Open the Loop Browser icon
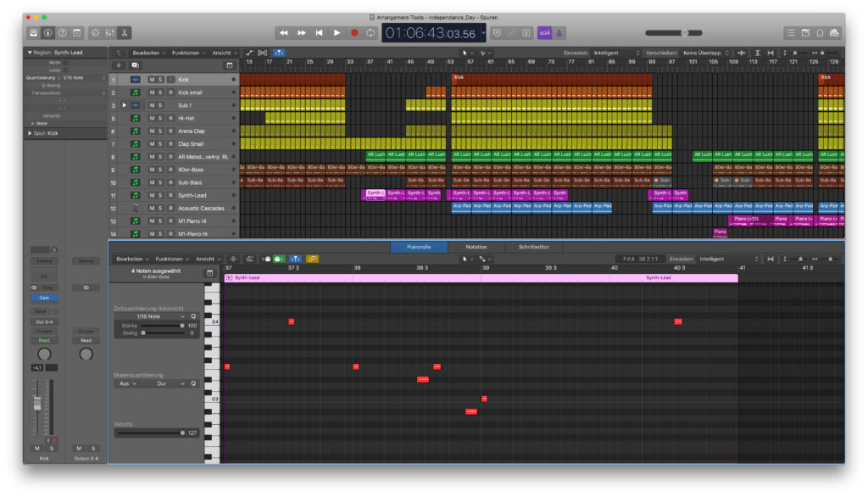Screen dimensions: 868x497 pyautogui.click(x=820, y=33)
